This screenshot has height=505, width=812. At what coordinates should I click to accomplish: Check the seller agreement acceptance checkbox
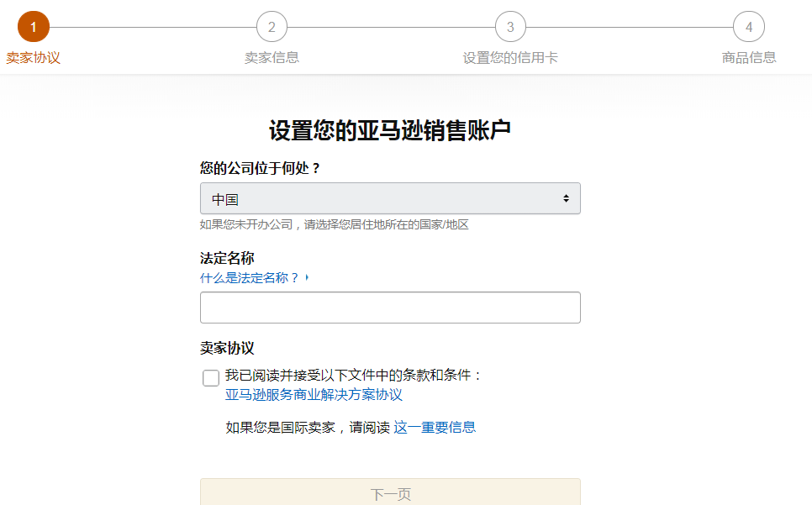211,378
